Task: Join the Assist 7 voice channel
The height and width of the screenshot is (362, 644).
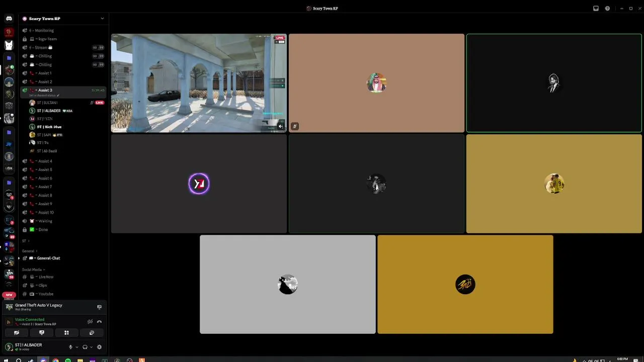Action: (x=64, y=187)
